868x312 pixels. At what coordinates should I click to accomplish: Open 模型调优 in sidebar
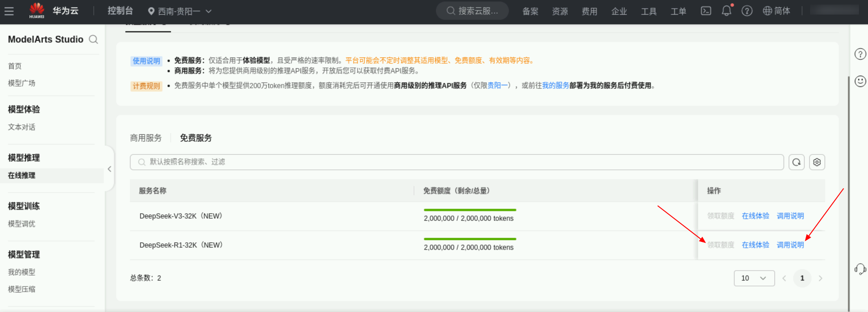pyautogui.click(x=21, y=224)
